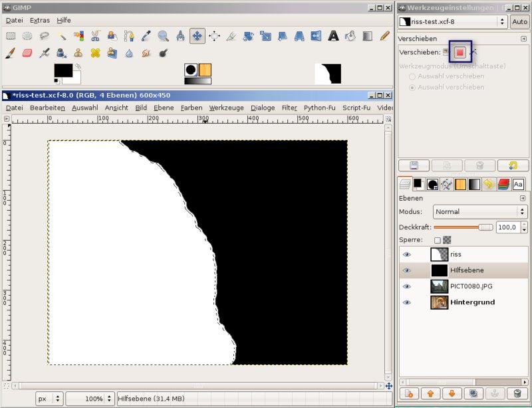The height and width of the screenshot is (408, 532).
Task: Choose the Zoom magnifier tool
Action: pyautogui.click(x=163, y=36)
